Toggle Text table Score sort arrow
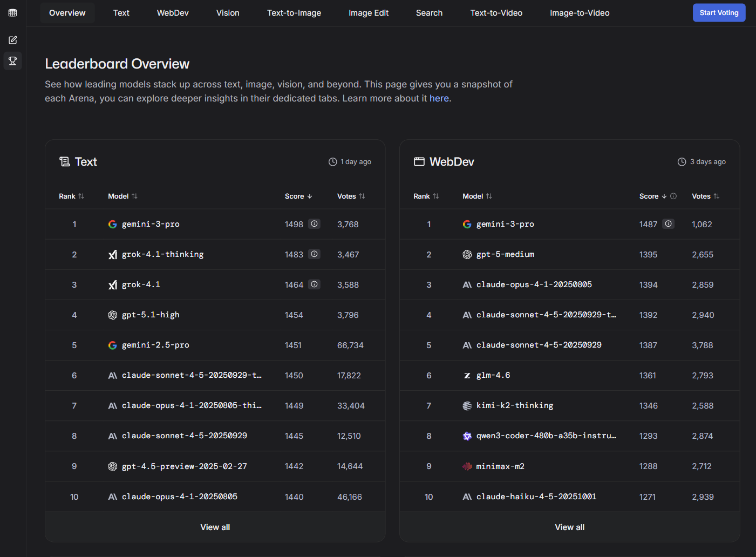756x557 pixels. 299,196
